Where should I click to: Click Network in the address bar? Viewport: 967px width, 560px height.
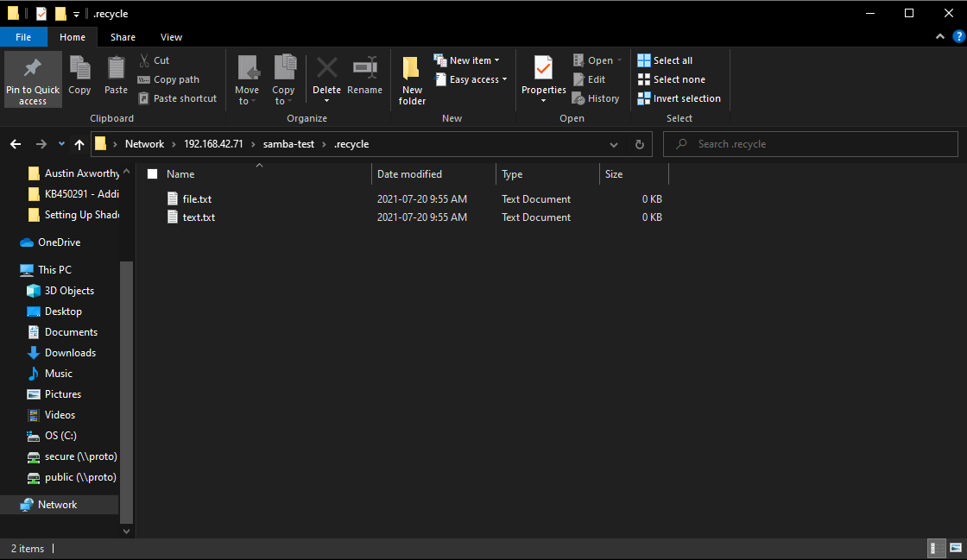pyautogui.click(x=144, y=144)
